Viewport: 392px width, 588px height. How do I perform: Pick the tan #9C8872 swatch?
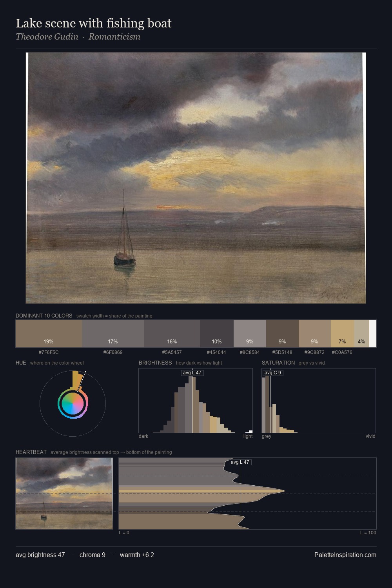click(x=315, y=334)
